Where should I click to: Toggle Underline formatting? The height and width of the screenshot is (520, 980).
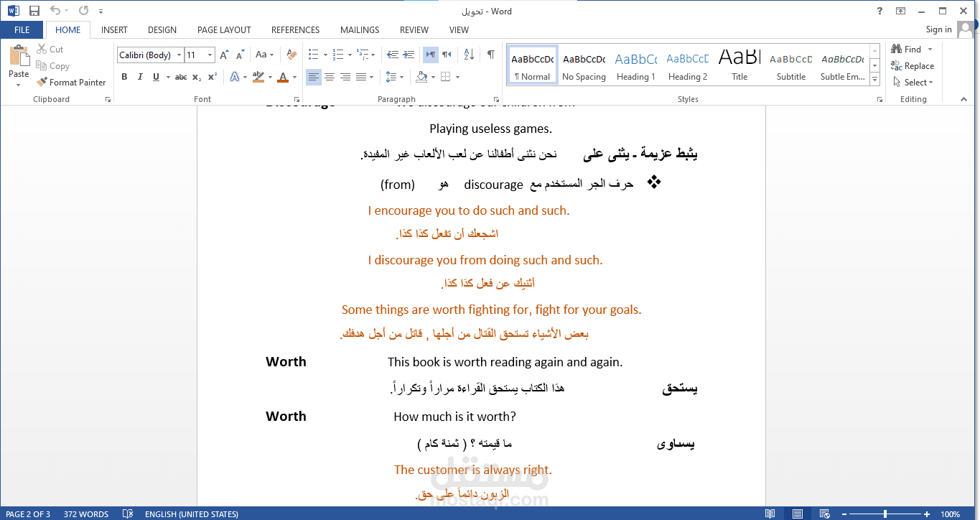point(156,77)
